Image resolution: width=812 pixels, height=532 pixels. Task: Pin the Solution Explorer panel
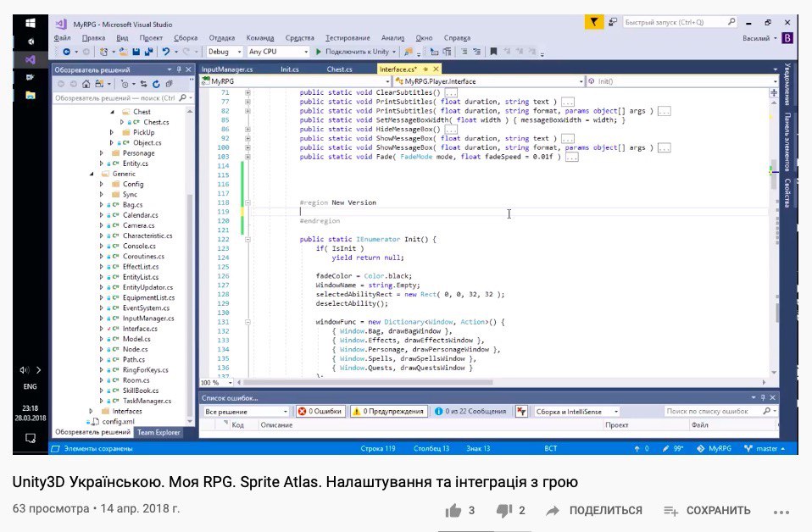179,69
